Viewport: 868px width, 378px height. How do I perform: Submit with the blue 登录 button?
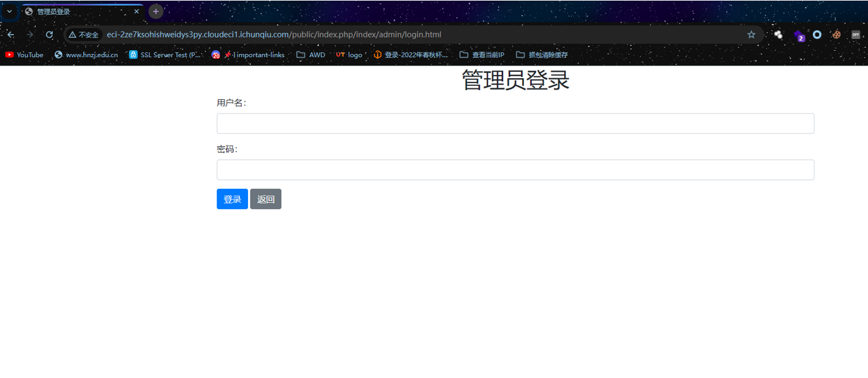click(x=232, y=199)
